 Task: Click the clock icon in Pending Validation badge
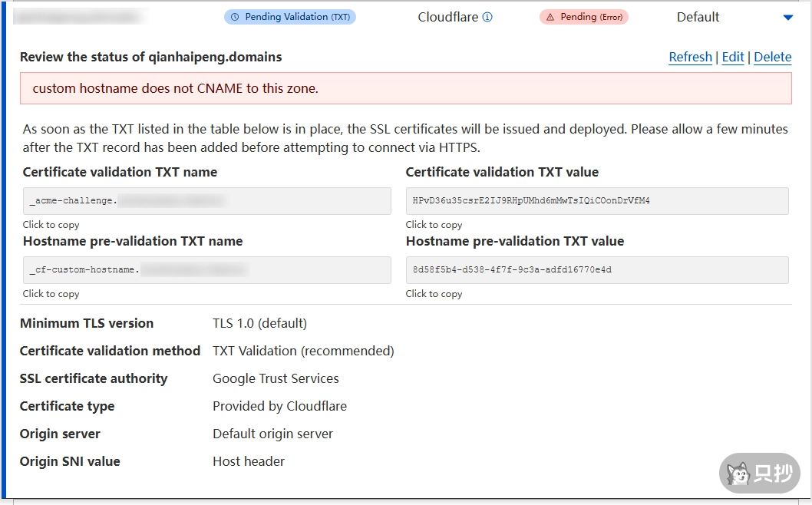coord(235,17)
